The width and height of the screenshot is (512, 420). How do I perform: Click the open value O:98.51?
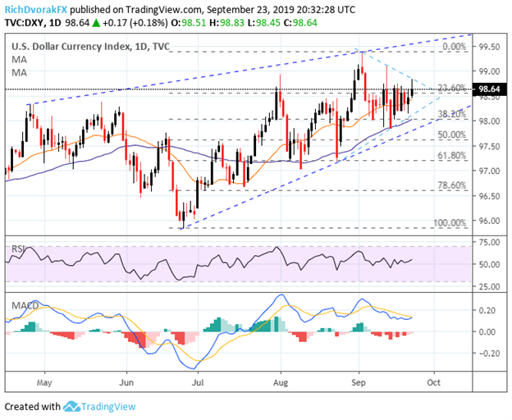pyautogui.click(x=189, y=23)
